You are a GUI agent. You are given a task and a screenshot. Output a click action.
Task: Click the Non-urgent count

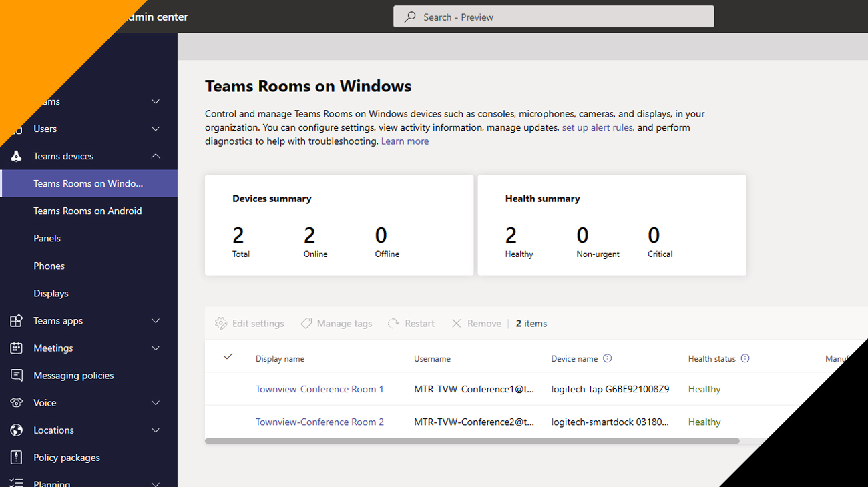pyautogui.click(x=583, y=235)
